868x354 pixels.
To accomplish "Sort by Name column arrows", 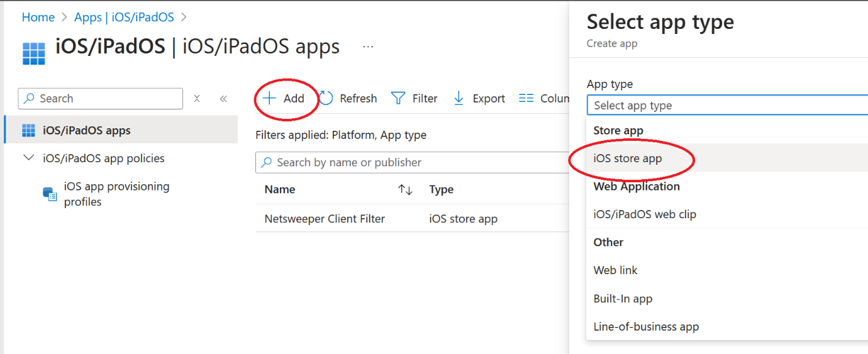I will (406, 190).
